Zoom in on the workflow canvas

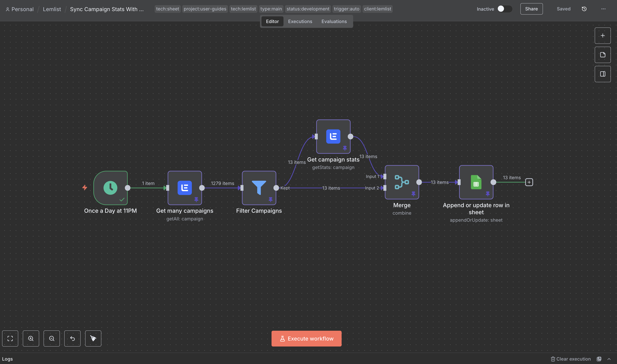click(31, 338)
